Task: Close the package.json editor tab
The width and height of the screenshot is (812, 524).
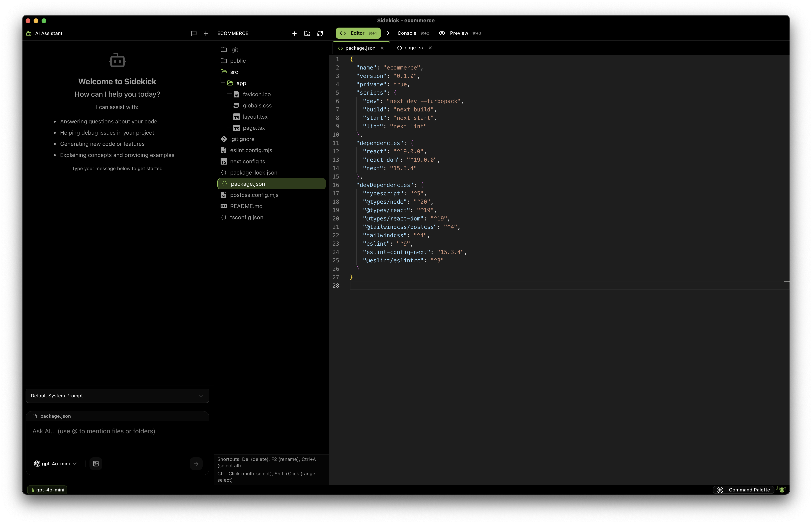Action: coord(382,48)
